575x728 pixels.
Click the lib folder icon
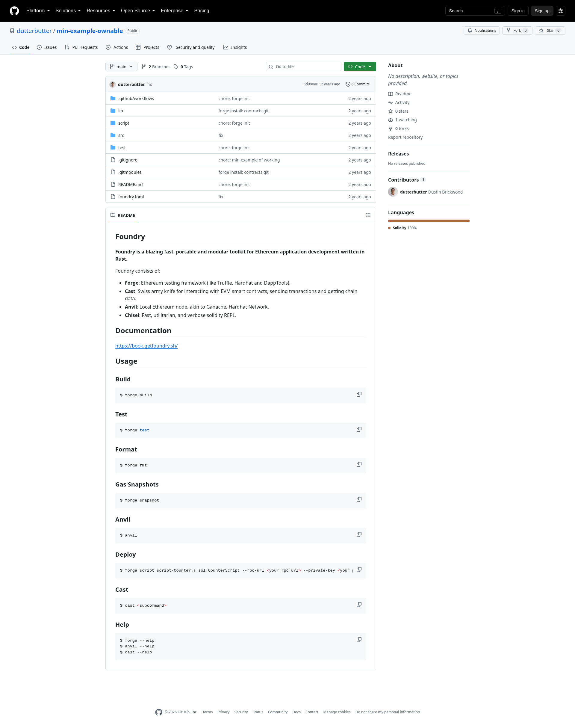(x=113, y=111)
